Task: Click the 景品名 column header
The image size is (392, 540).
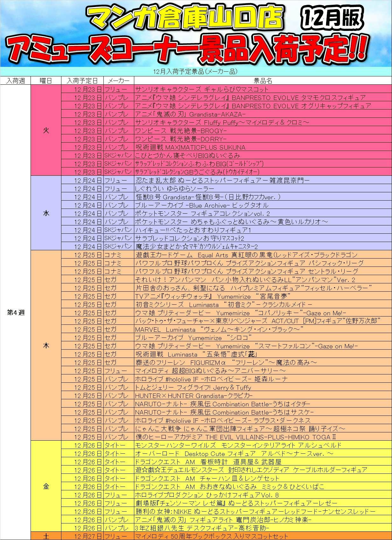Action: pyautogui.click(x=262, y=81)
